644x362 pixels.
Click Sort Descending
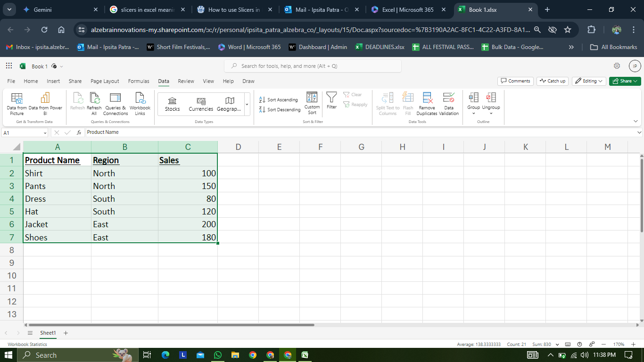coord(280,109)
